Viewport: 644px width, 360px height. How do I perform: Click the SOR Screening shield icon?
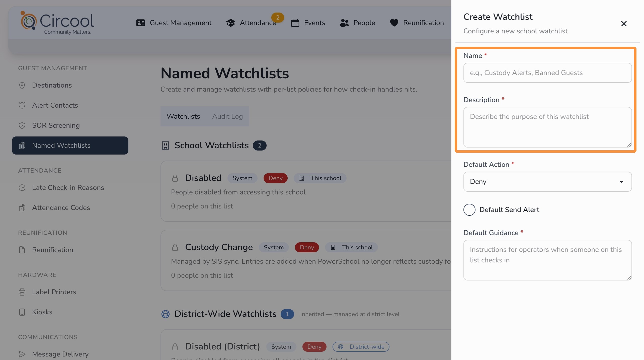click(x=22, y=125)
